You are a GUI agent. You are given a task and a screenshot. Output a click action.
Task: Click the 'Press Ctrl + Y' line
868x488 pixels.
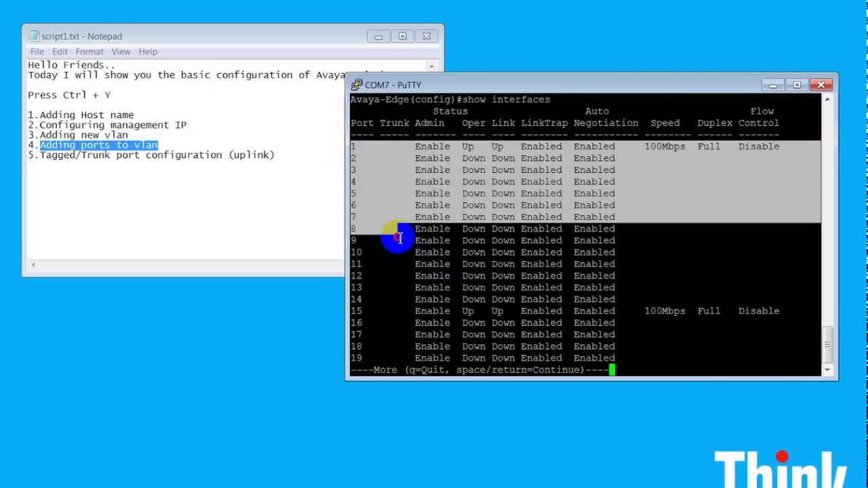coord(69,95)
